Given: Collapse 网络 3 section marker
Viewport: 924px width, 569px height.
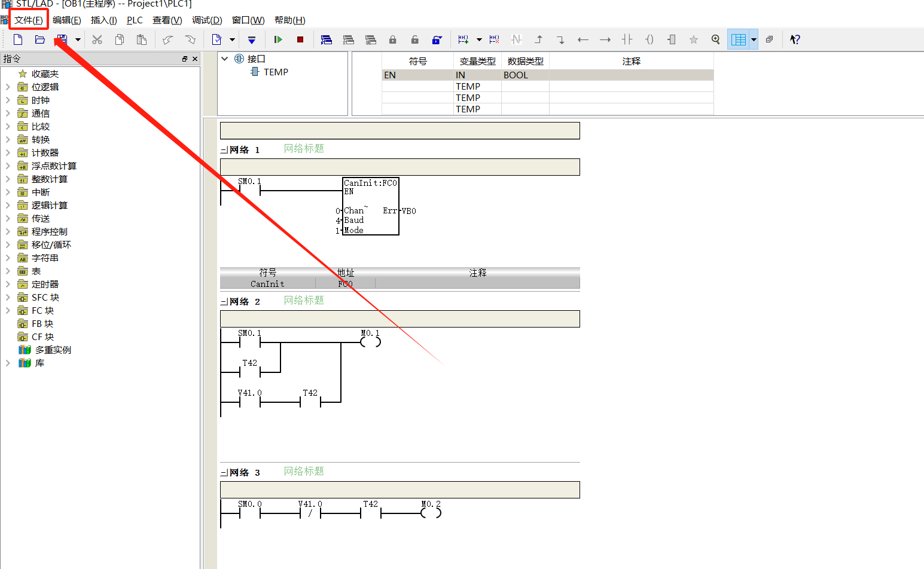Looking at the screenshot, I should tap(224, 473).
